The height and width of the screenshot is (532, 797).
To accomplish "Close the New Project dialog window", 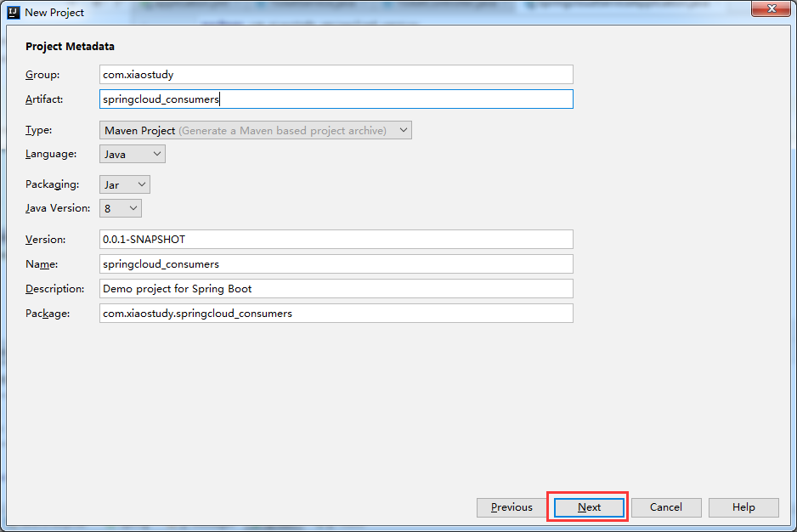I will (771, 8).
